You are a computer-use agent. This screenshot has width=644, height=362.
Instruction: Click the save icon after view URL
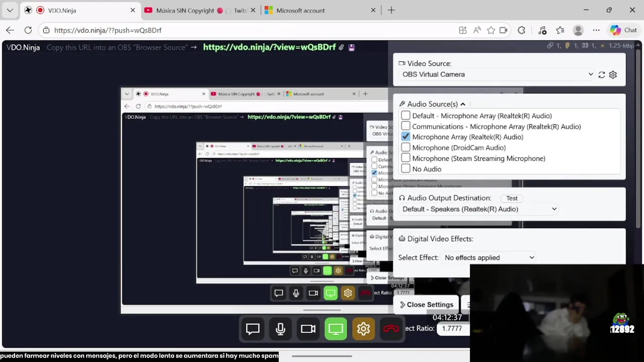point(352,47)
